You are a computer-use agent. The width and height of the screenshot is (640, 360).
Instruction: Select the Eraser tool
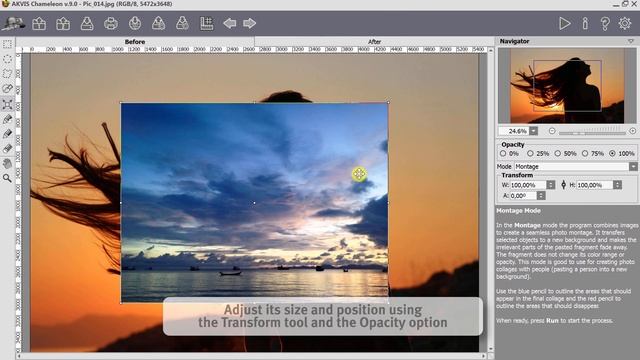(x=7, y=149)
